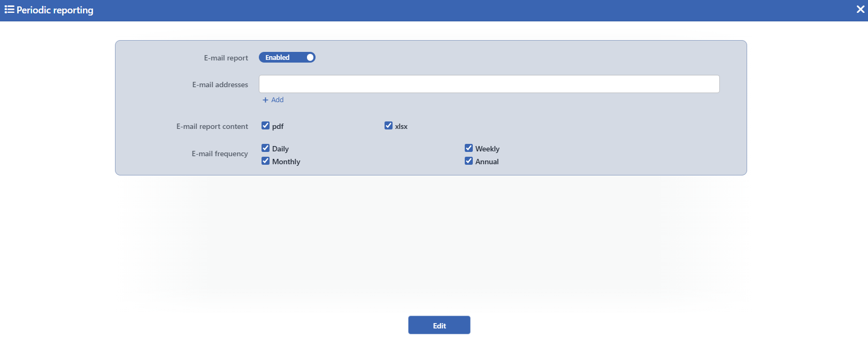The height and width of the screenshot is (337, 868).
Task: Close the Periodic reporting dialog
Action: pos(861,10)
